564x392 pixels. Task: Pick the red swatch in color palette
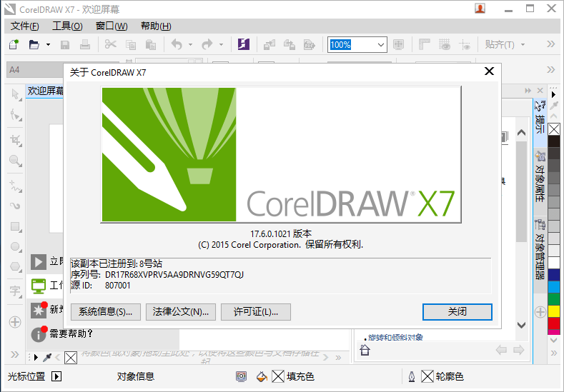tap(554, 323)
